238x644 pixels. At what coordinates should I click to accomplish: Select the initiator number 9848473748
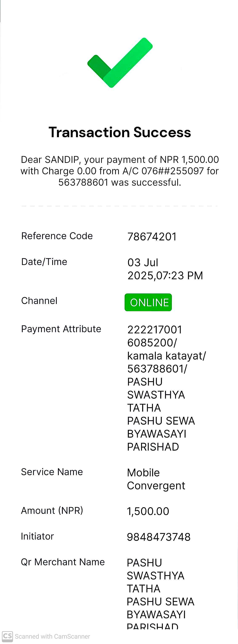[159, 537]
